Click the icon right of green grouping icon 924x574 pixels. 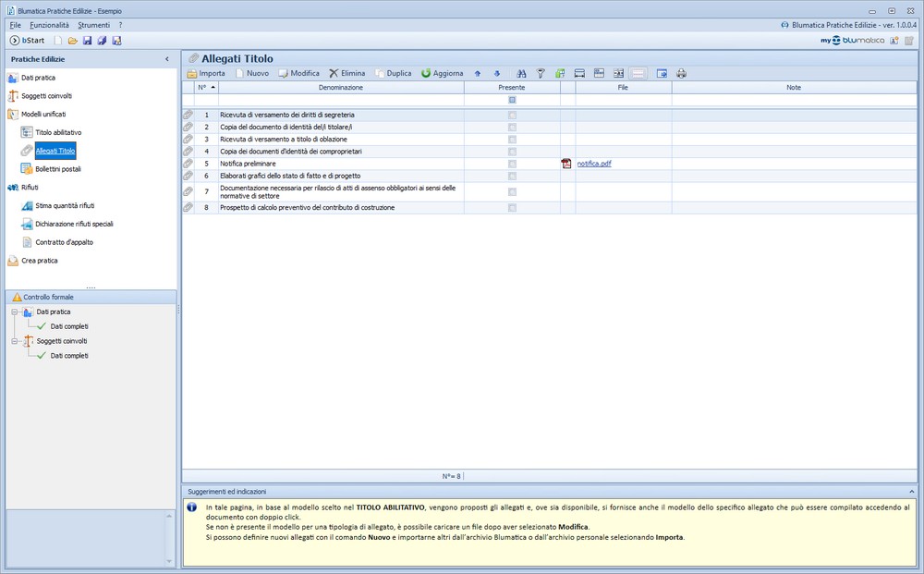(x=579, y=74)
